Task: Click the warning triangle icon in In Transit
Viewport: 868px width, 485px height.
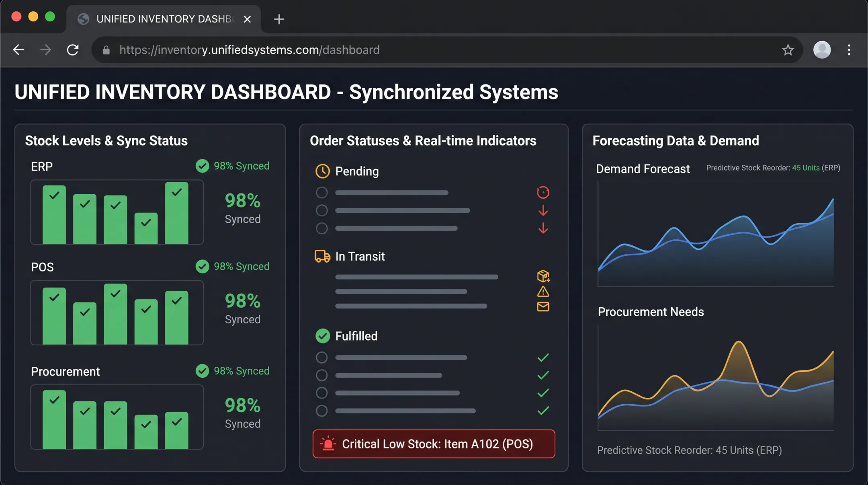Action: pos(543,291)
